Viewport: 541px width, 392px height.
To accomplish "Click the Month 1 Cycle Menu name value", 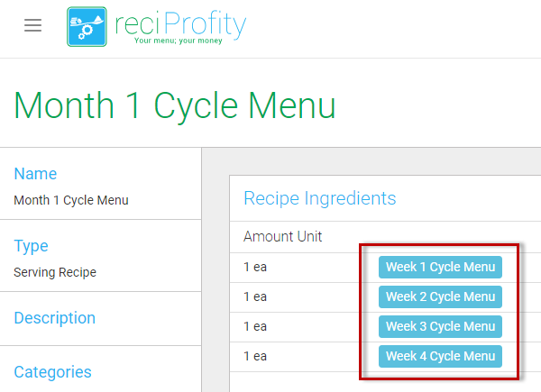I will [x=71, y=200].
